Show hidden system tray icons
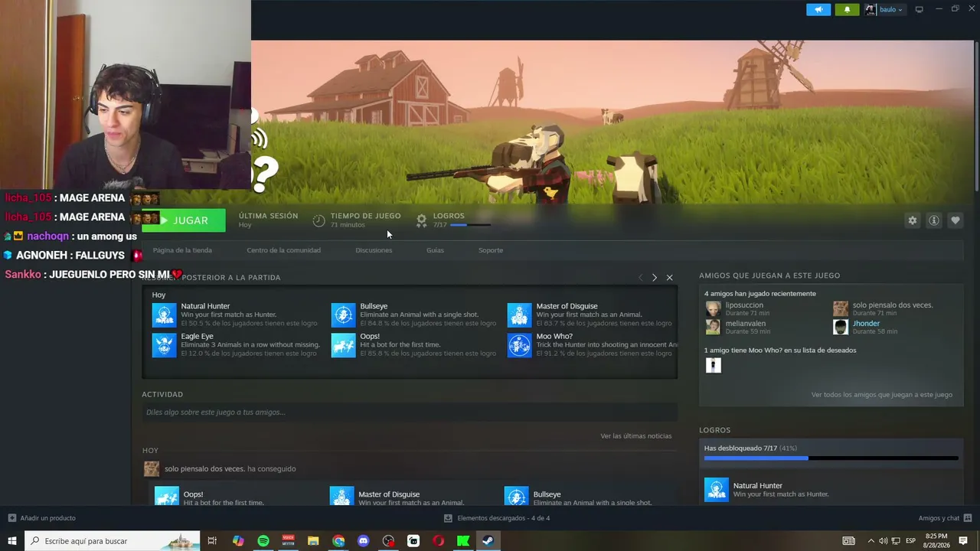The image size is (980, 551). pyautogui.click(x=871, y=541)
